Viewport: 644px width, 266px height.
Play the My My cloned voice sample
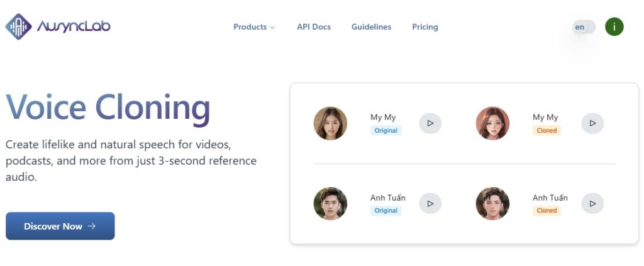(592, 123)
